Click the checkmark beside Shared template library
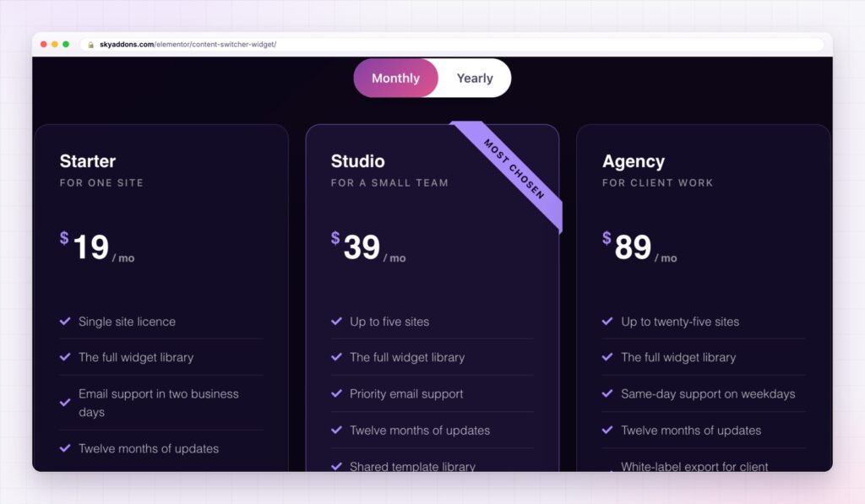Image resolution: width=865 pixels, height=504 pixels. [336, 466]
